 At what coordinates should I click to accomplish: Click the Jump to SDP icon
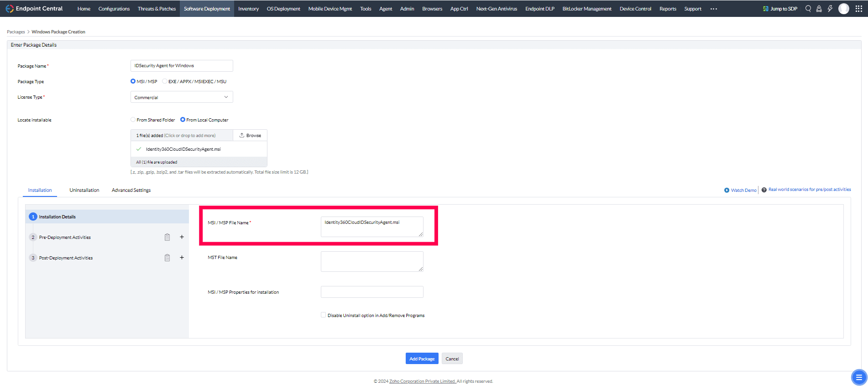click(x=766, y=9)
